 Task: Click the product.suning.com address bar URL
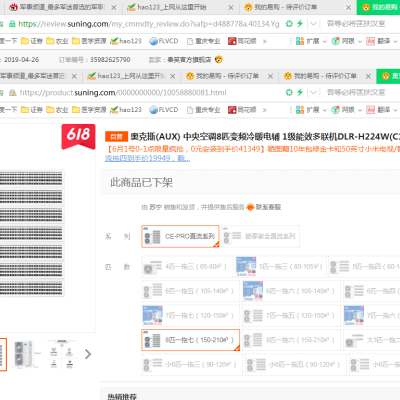pyautogui.click(x=123, y=92)
